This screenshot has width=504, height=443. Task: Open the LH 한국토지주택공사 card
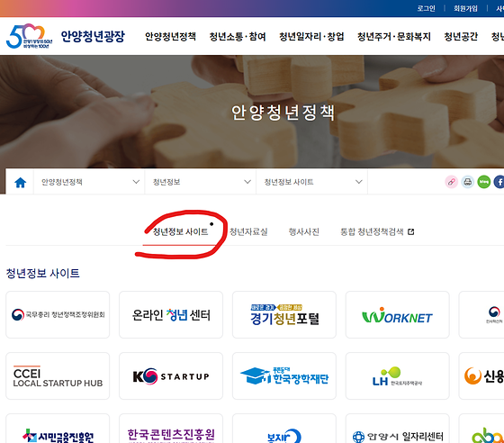[x=397, y=375]
